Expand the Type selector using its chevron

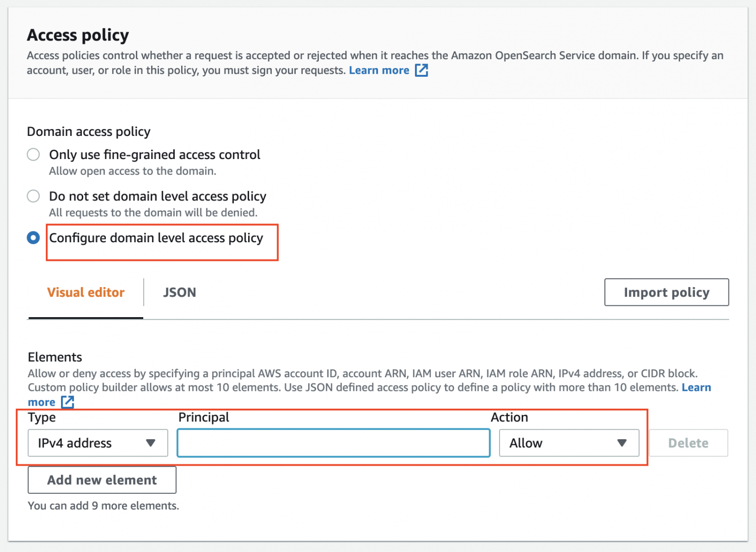coord(151,443)
